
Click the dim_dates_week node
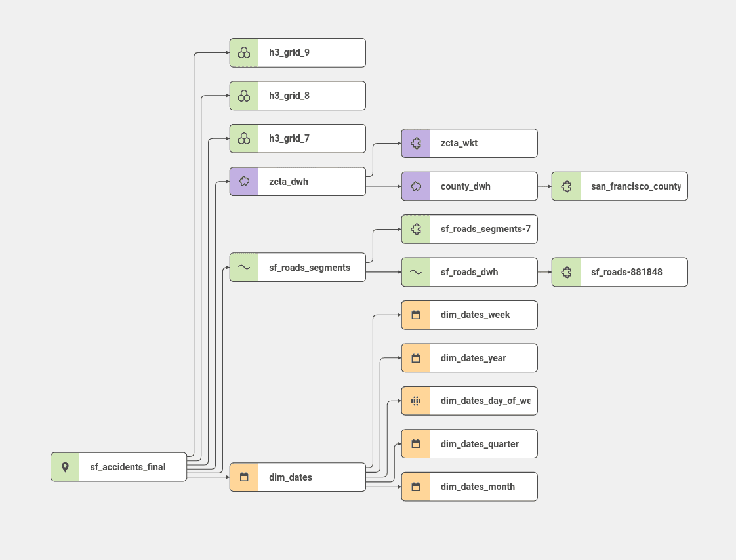tap(469, 315)
